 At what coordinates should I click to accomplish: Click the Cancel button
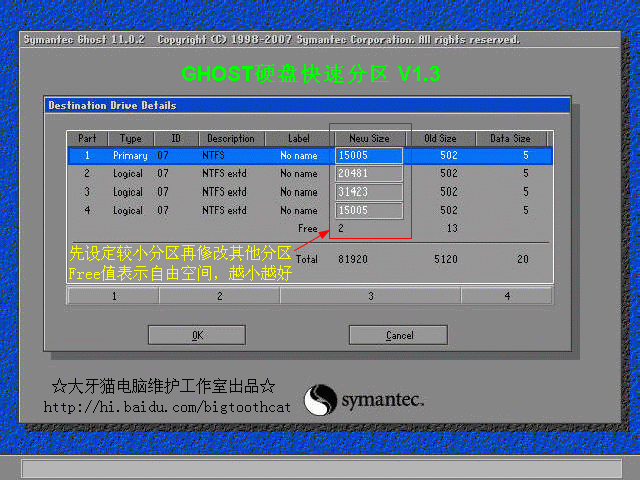398,335
